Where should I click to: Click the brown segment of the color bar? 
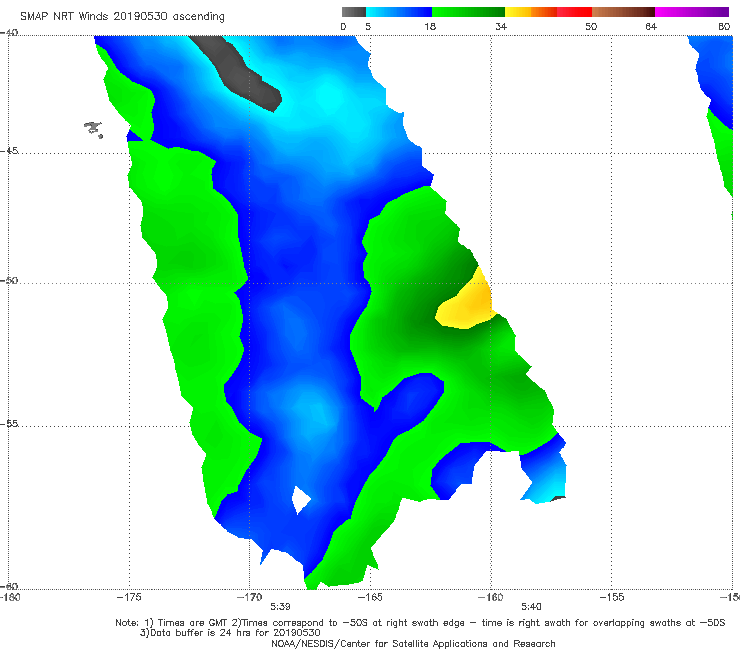click(623, 12)
